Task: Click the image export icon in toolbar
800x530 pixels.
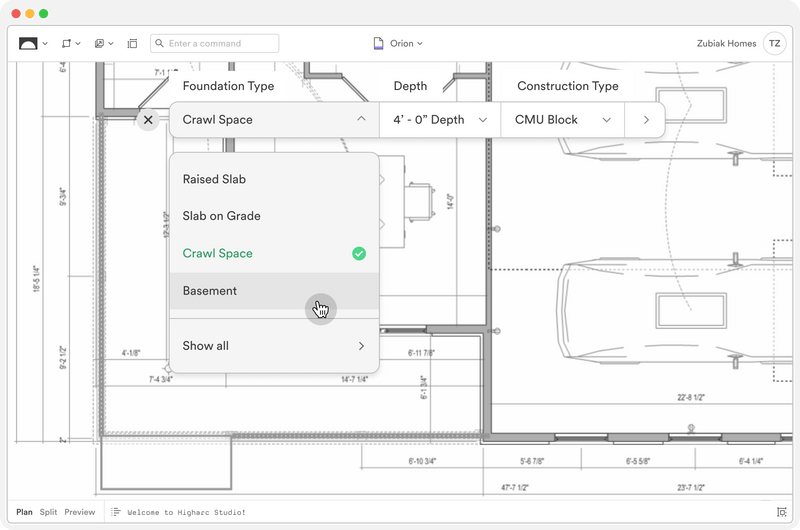Action: click(x=99, y=43)
